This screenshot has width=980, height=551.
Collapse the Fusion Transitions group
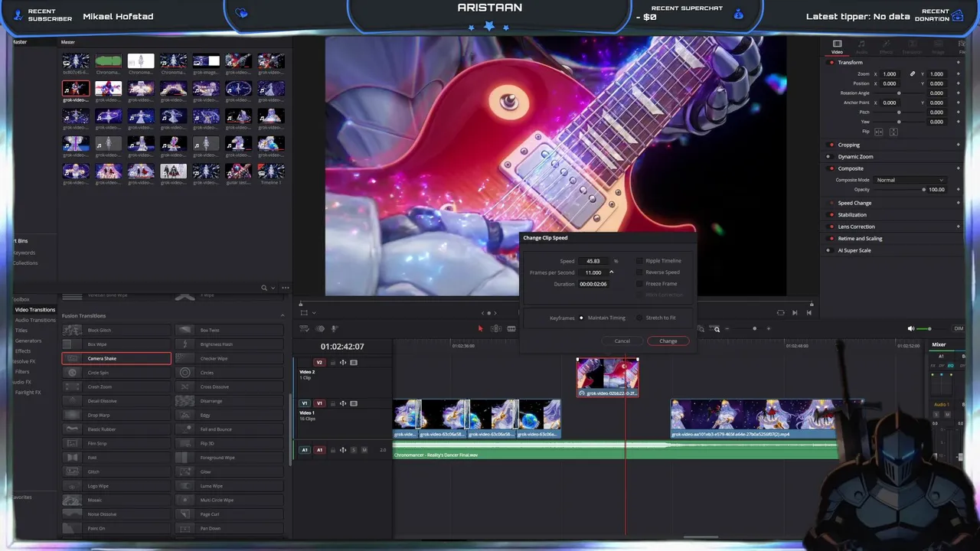point(282,315)
